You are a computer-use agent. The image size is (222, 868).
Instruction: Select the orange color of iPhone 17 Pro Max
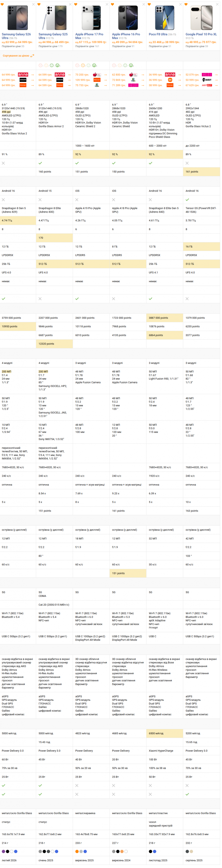[x=77, y=852]
